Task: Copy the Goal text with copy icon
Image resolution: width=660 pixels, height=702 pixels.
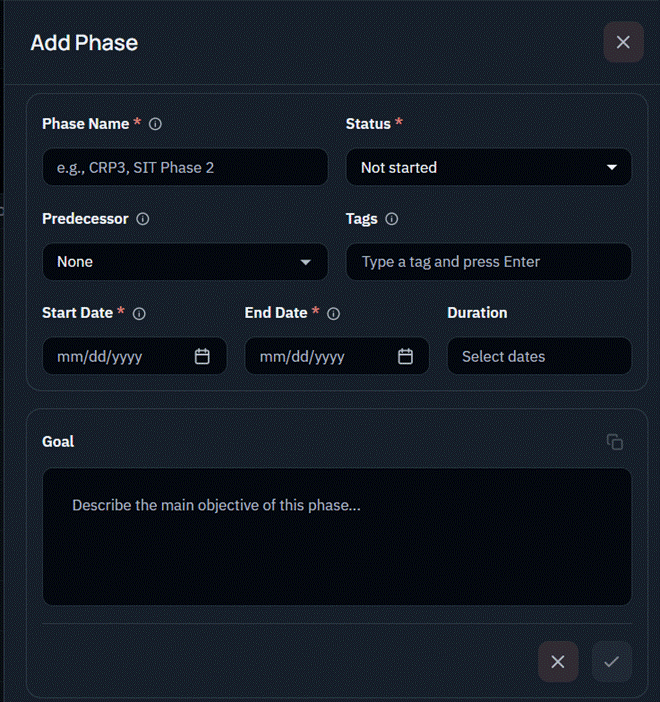Action: click(615, 442)
